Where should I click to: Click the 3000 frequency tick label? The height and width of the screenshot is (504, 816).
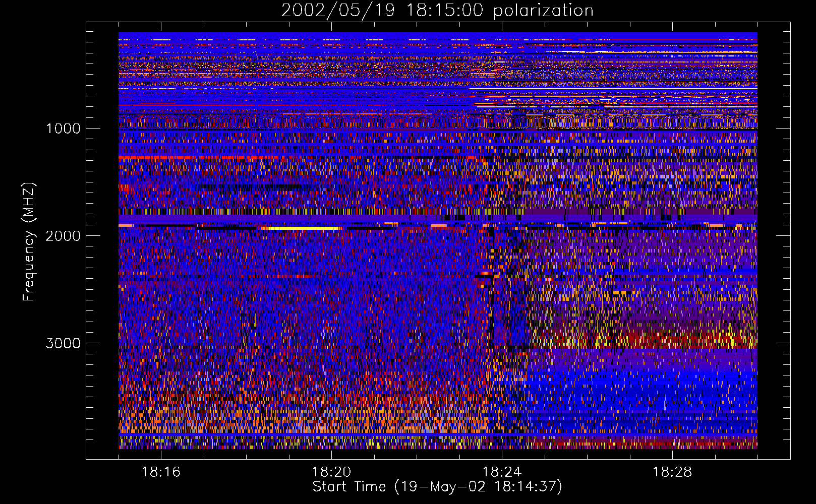63,343
